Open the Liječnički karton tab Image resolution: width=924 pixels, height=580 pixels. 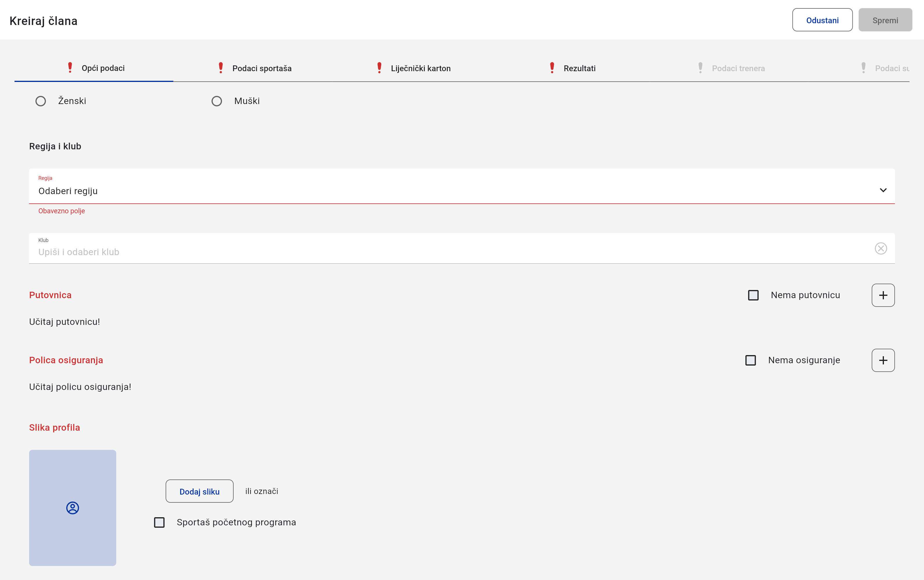coord(420,68)
